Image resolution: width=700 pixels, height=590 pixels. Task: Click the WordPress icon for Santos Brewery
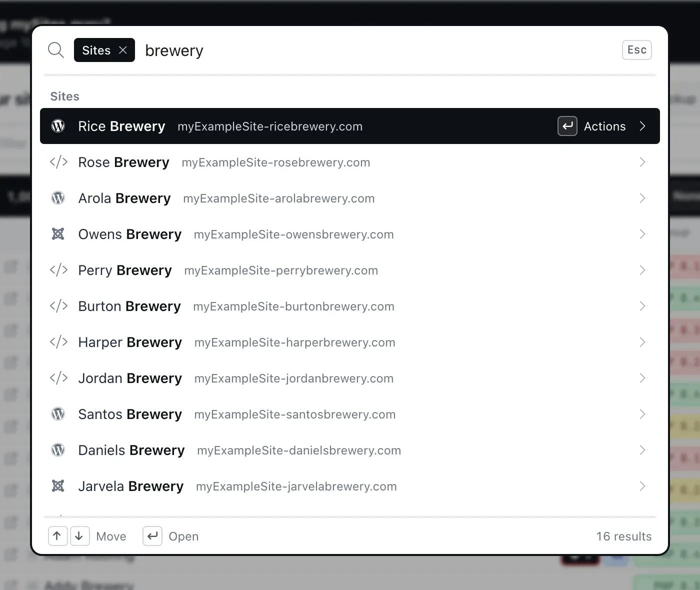[58, 414]
